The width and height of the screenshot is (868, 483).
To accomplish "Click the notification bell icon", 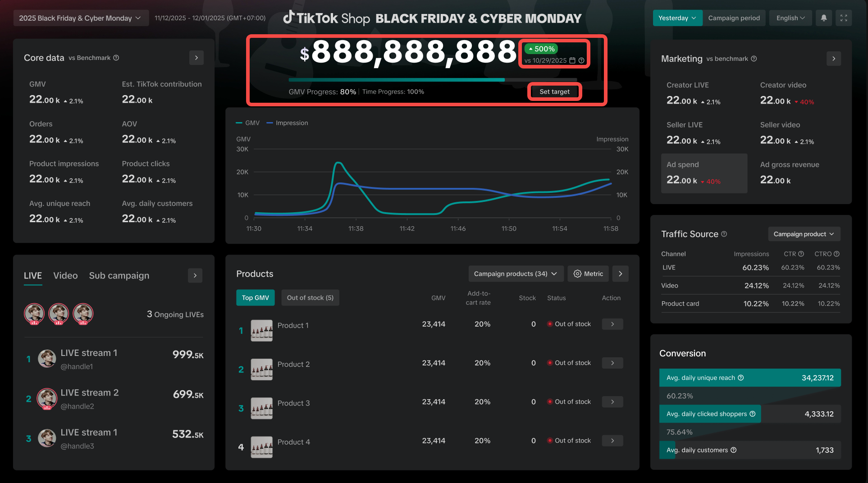I will click(823, 18).
